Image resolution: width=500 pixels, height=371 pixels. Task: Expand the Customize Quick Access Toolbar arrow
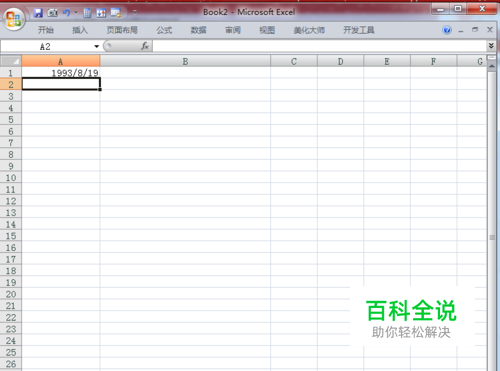[135, 13]
